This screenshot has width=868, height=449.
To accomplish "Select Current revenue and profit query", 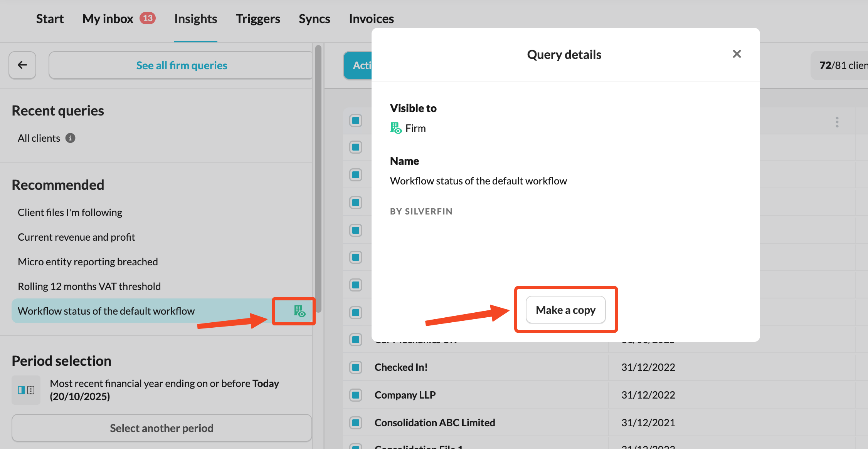I will coord(76,237).
